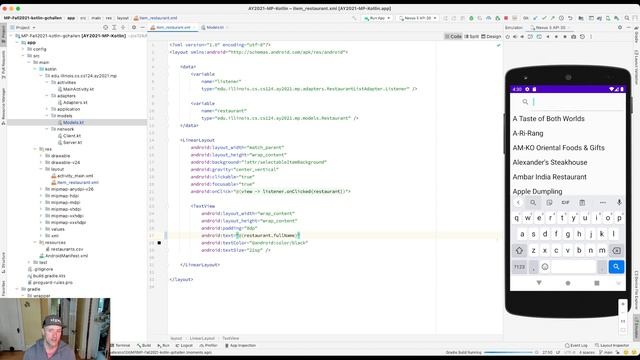The height and width of the screenshot is (360, 640).
Task: Click the zoom in plus on emulator
Action: tap(623, 304)
